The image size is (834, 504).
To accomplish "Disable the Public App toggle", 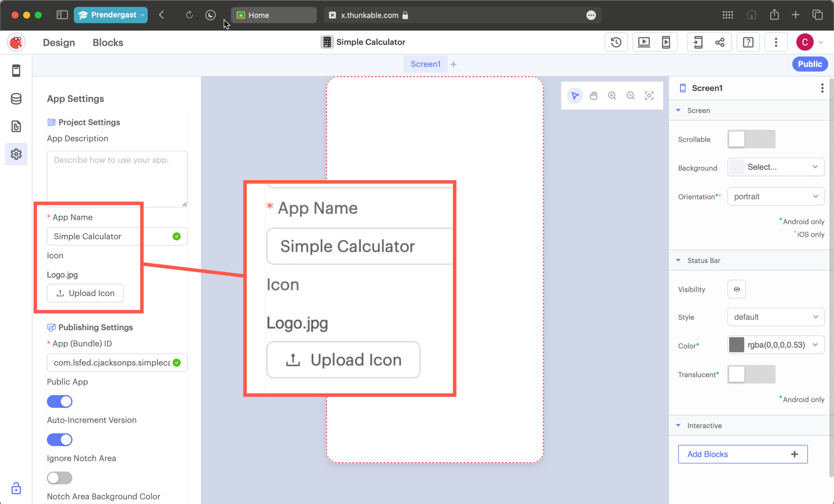I will [x=59, y=401].
